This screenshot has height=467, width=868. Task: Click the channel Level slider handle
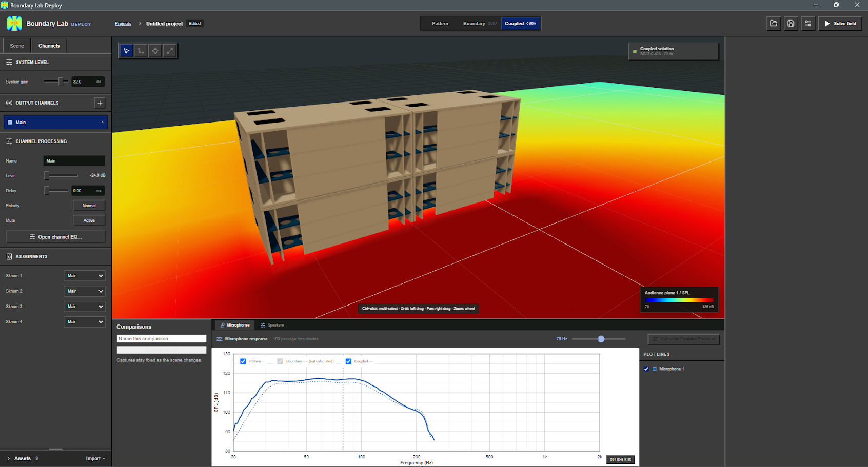tap(47, 176)
